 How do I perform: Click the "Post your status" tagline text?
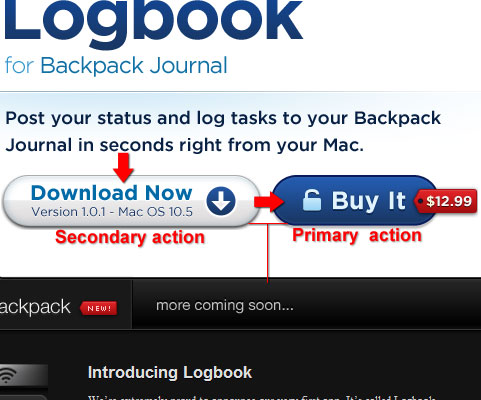223,131
